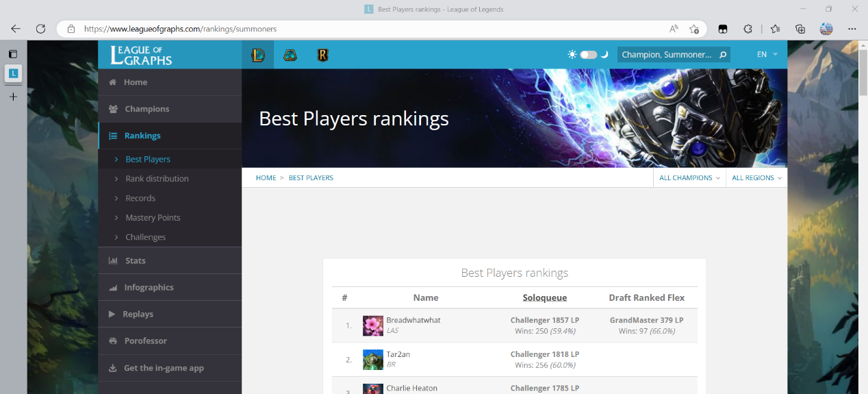Select the pinned League of Graphs vertical tab
The image size is (868, 394).
[x=13, y=73]
